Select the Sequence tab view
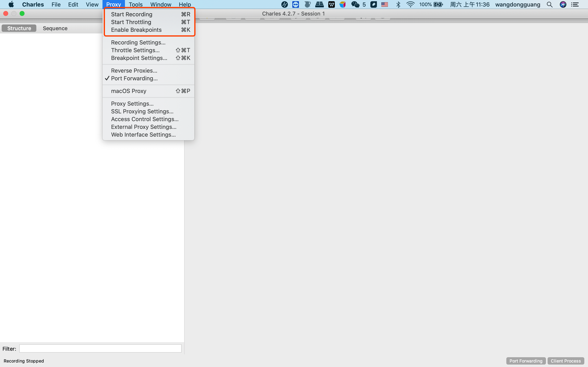 coord(55,28)
